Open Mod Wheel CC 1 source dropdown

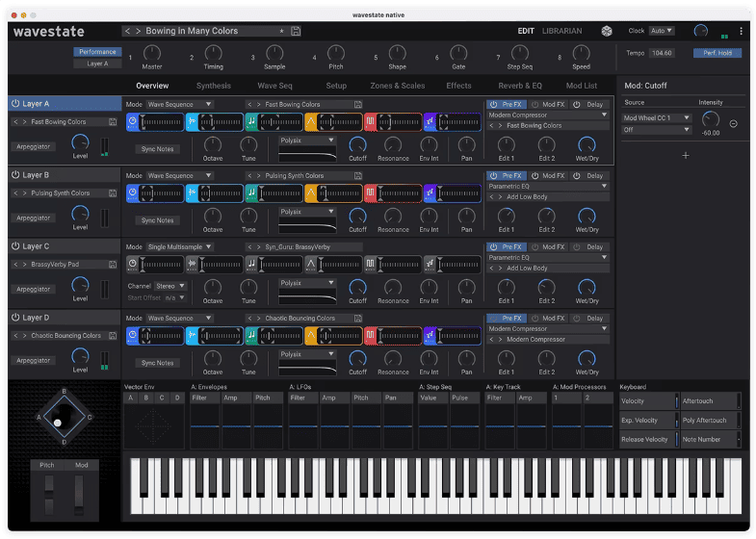click(657, 118)
